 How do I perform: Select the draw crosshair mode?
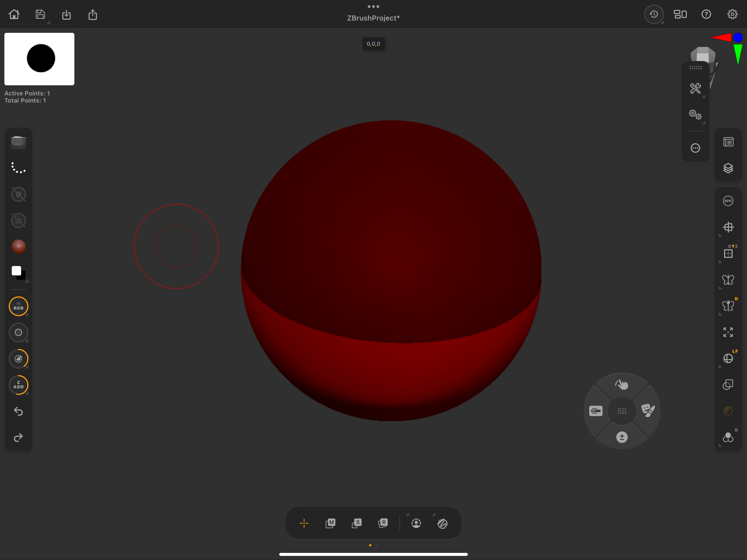[x=304, y=523]
